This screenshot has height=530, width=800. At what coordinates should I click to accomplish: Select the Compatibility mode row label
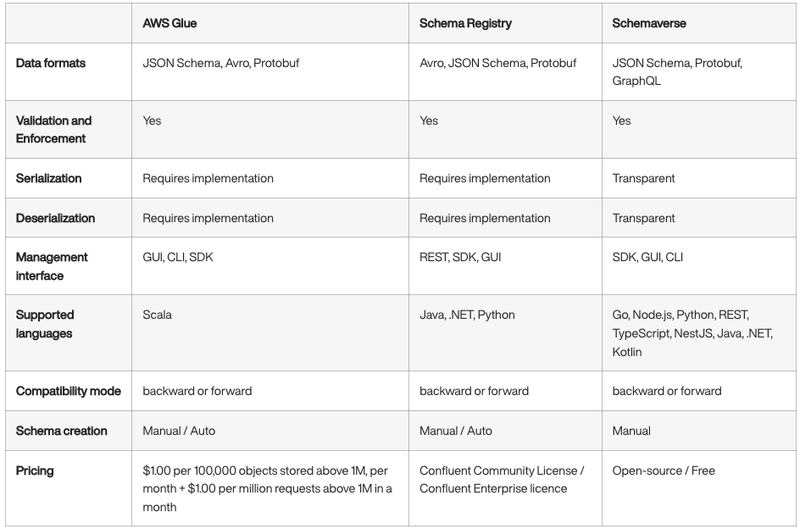68,391
